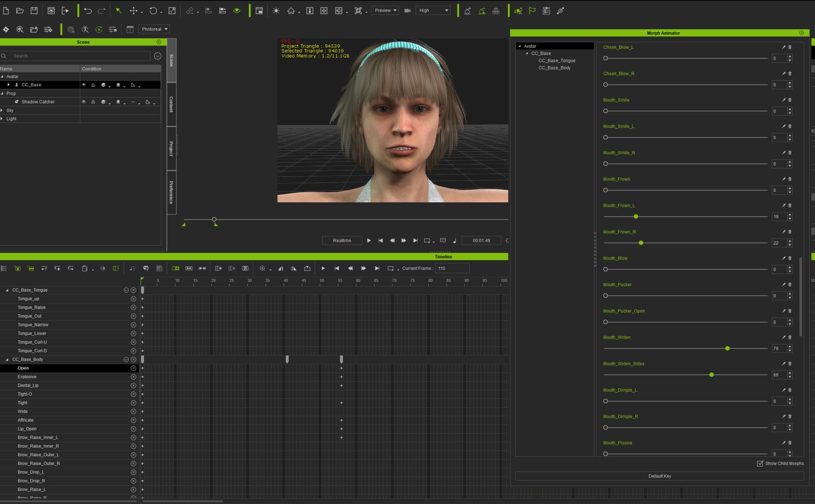This screenshot has width=815, height=504.
Task: Click the Realtime button
Action: (342, 240)
